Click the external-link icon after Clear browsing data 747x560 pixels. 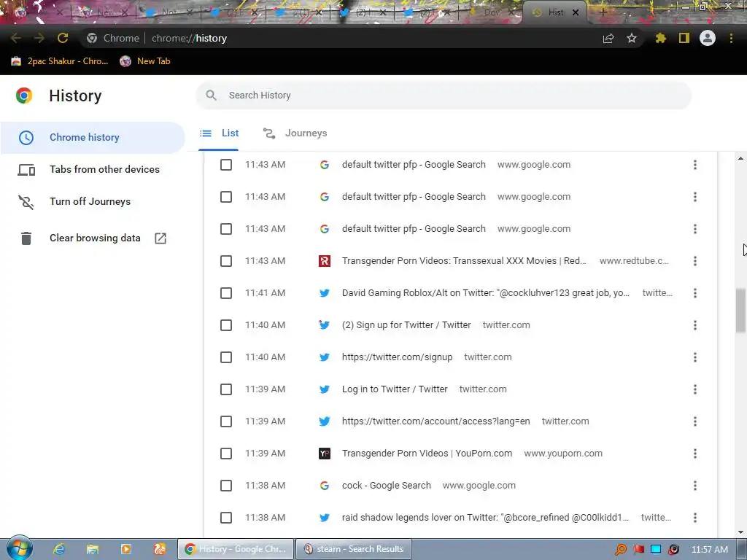tap(160, 238)
